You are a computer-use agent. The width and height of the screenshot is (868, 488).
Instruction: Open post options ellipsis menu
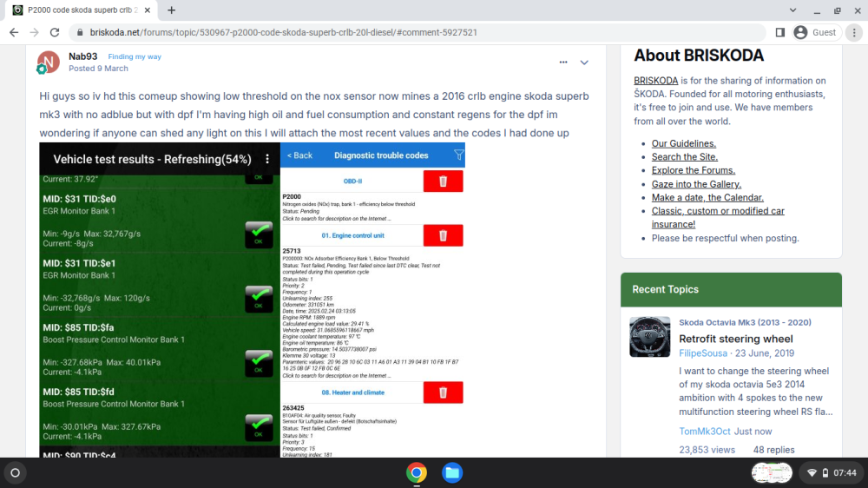(x=563, y=62)
